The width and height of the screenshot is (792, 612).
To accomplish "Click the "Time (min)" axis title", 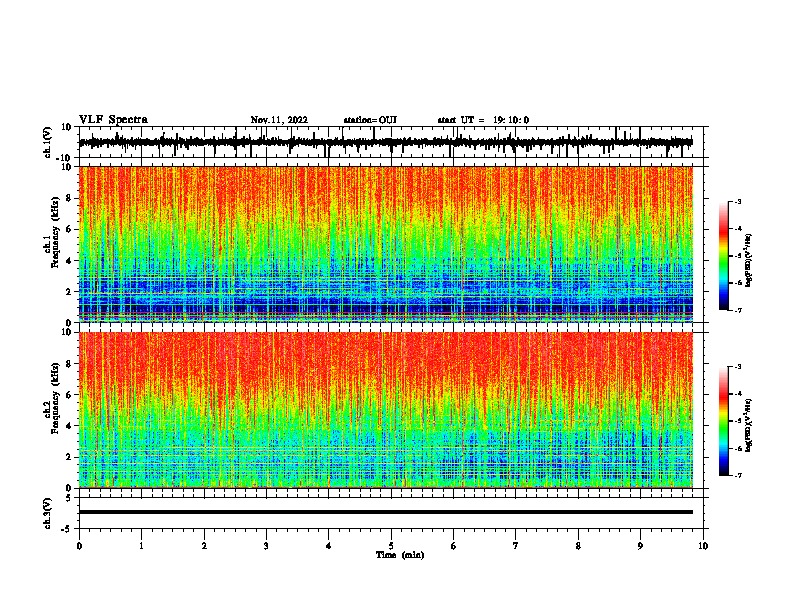I will (400, 555).
